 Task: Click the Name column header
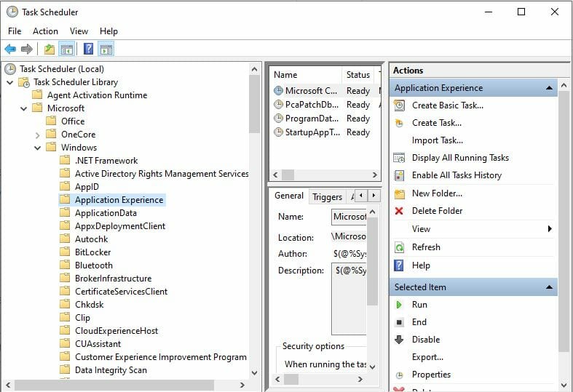[307, 75]
